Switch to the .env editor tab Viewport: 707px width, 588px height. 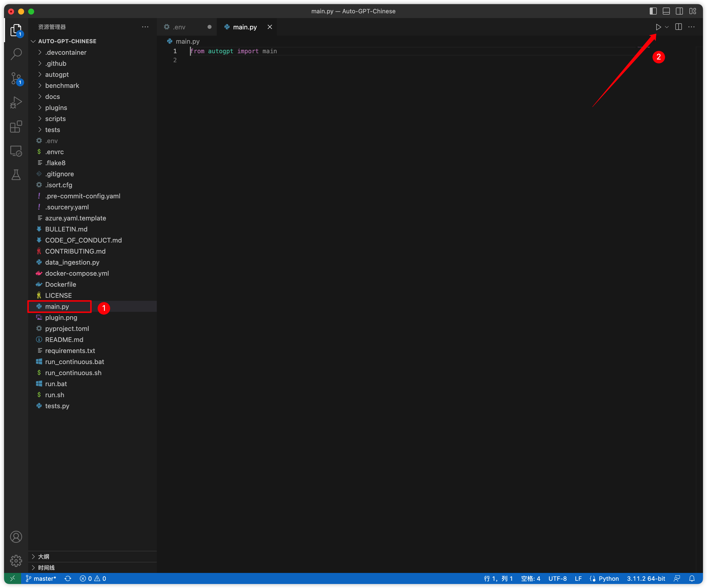click(x=179, y=27)
